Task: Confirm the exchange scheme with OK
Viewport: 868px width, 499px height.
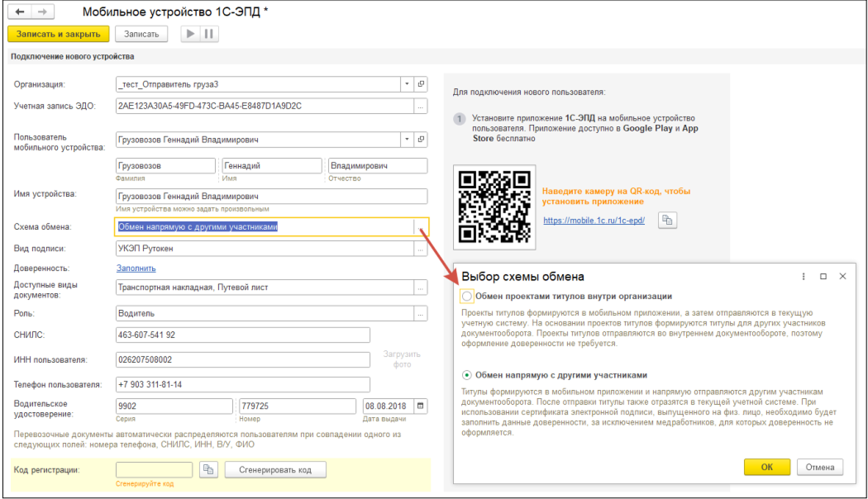Action: (766, 467)
